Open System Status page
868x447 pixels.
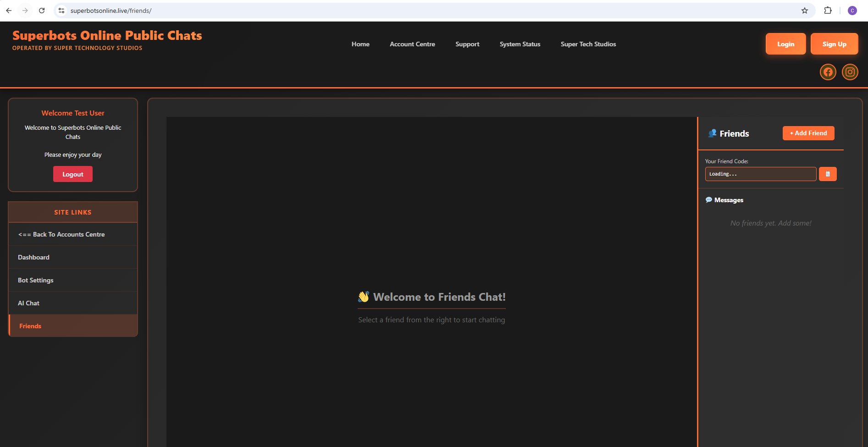(520, 44)
